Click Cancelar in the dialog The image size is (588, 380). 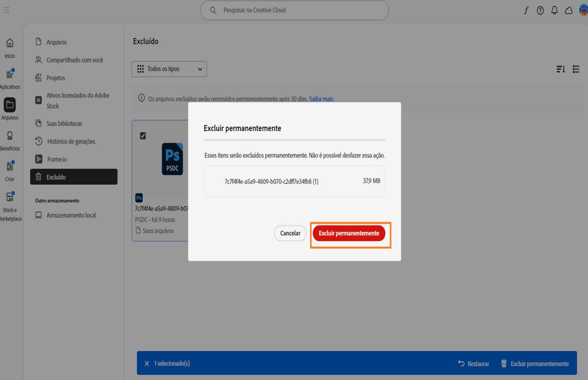(x=290, y=233)
